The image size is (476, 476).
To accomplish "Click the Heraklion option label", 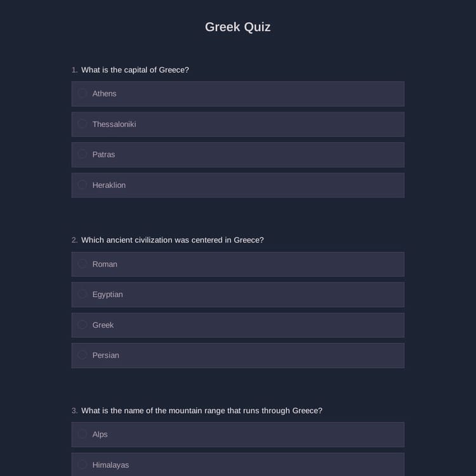I will tap(109, 185).
